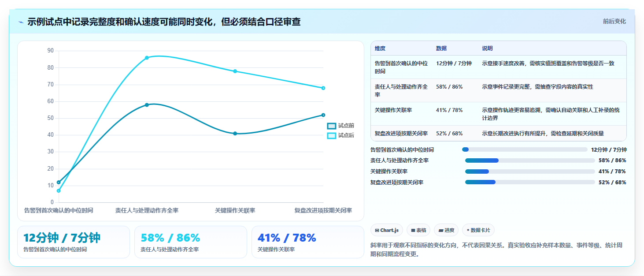Click the panel title 示例试点中记录完整度
This screenshot has height=276, width=644.
click(164, 22)
